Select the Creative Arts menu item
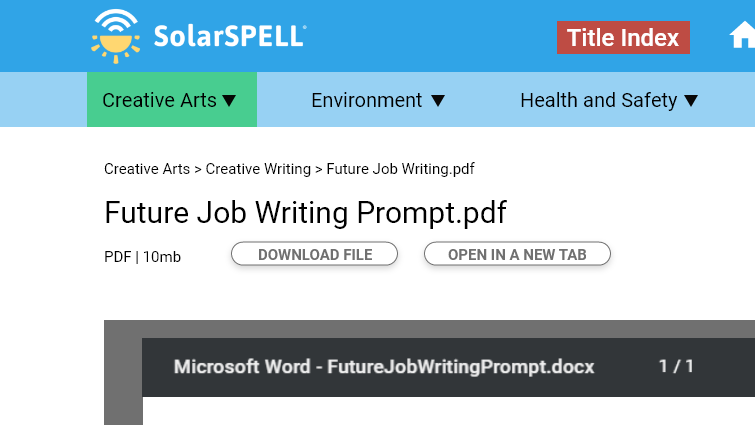755x425 pixels. tap(172, 100)
